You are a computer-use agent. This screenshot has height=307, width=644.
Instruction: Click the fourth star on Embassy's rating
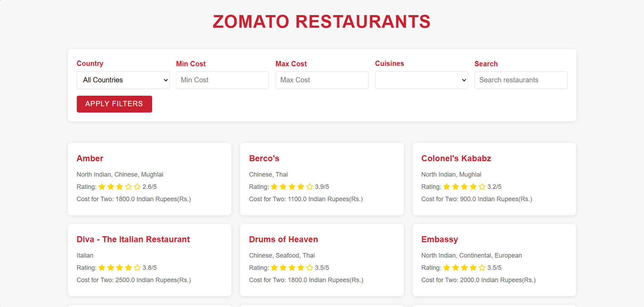[473, 268]
